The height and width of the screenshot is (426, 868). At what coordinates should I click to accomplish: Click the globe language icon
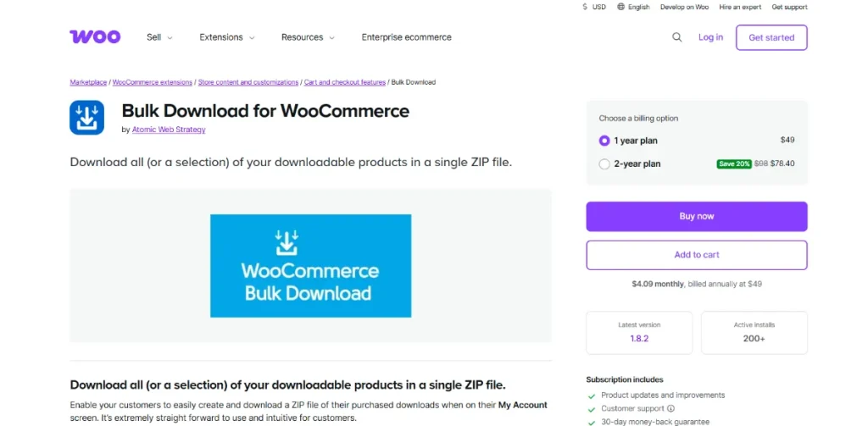620,7
